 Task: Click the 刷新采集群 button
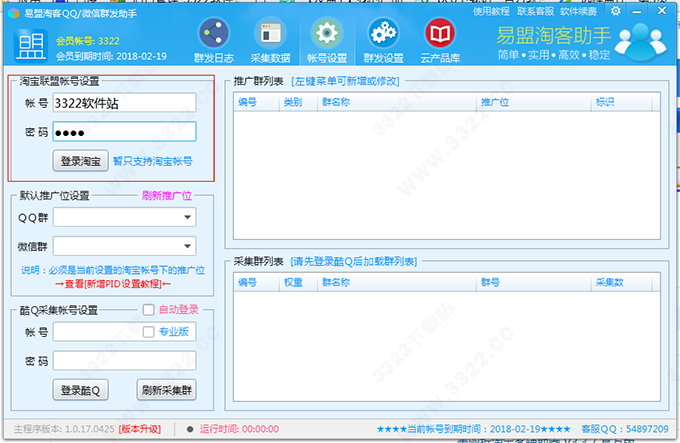click(x=167, y=390)
